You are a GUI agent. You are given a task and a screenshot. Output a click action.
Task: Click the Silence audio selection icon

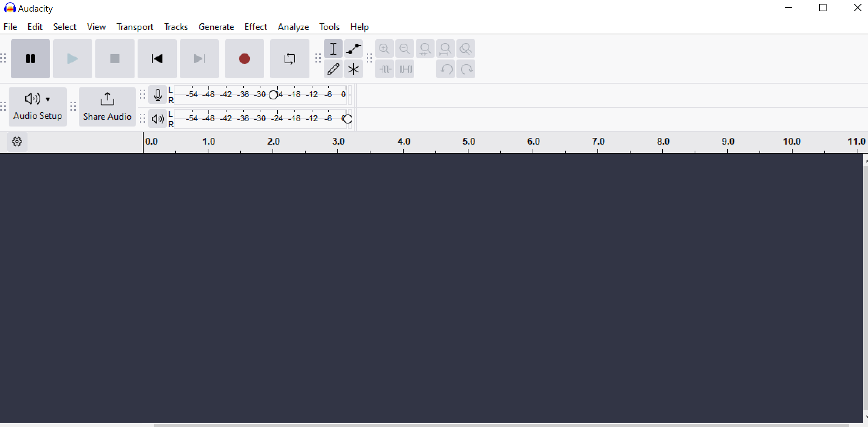tap(405, 69)
